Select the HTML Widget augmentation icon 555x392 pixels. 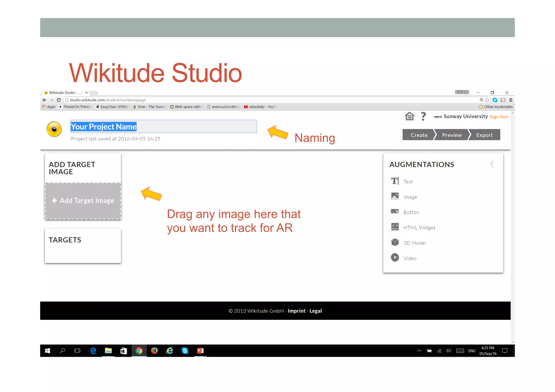coord(395,227)
